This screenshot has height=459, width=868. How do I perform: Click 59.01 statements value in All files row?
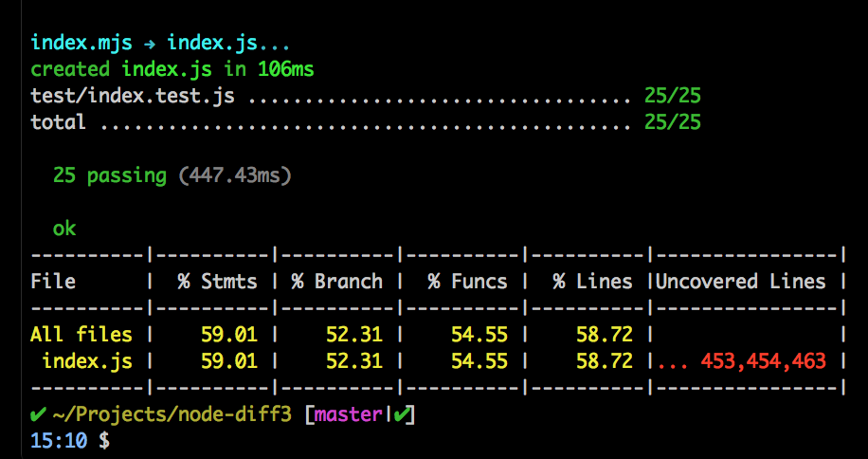click(x=228, y=335)
